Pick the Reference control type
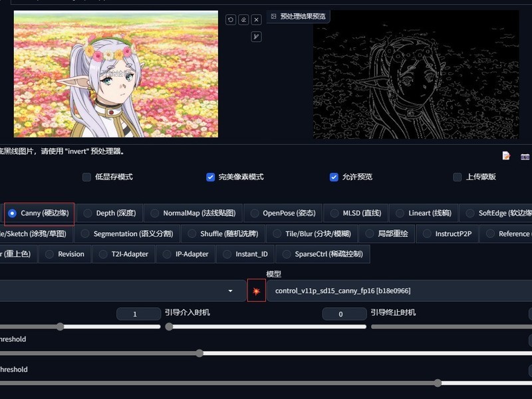The width and height of the screenshot is (532, 399). (506, 234)
